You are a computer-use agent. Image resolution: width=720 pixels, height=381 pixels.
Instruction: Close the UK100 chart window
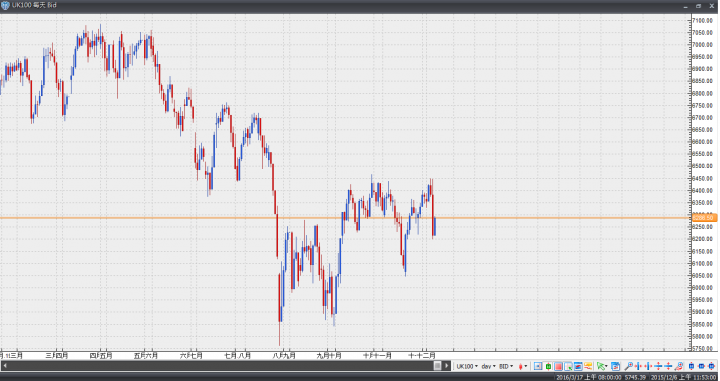coord(712,6)
